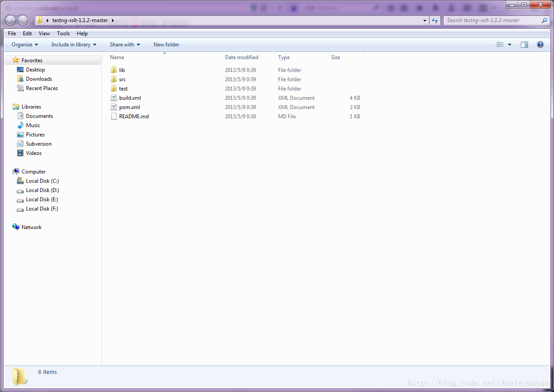Click the Libraries icon in navigation pane

coord(16,107)
